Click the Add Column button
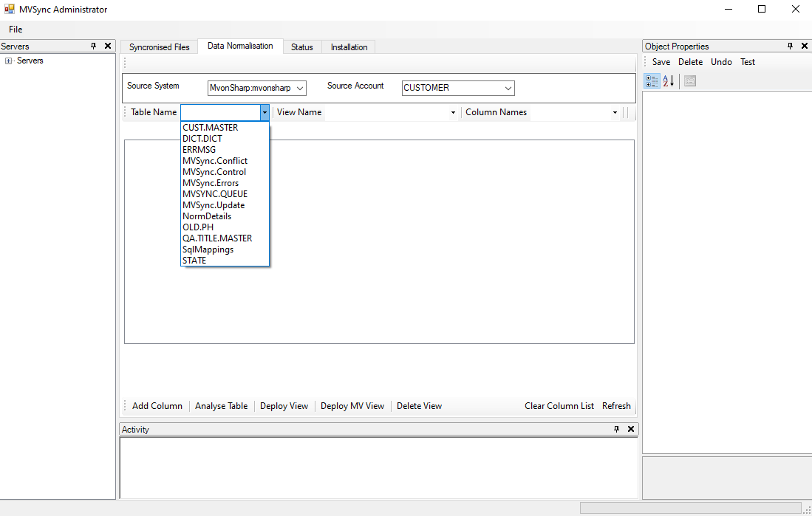 [x=157, y=406]
